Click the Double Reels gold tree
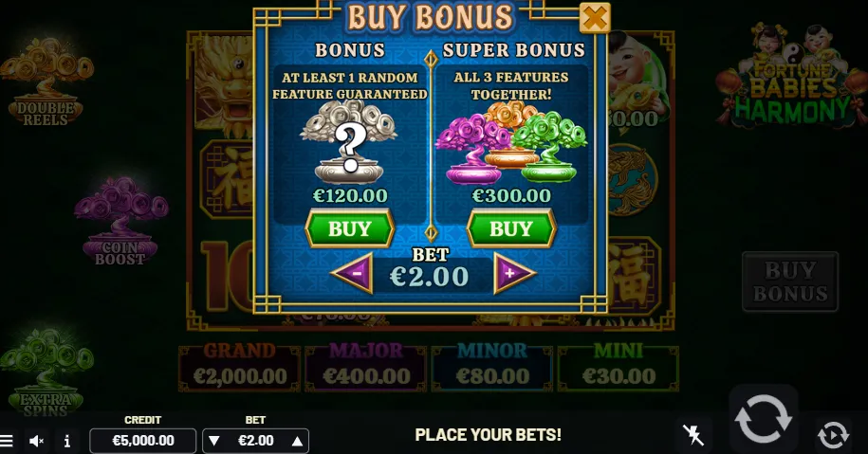868x454 pixels. pyautogui.click(x=46, y=82)
